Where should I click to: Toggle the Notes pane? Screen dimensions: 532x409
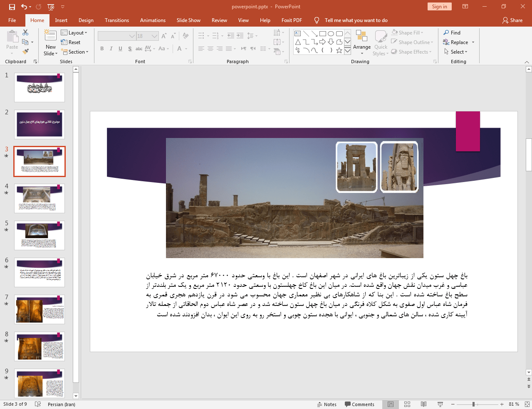327,404
